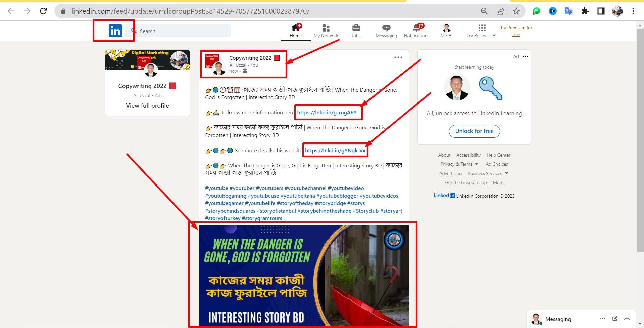644x328 pixels.
Task: Go forward using browser forward arrow
Action: point(27,11)
